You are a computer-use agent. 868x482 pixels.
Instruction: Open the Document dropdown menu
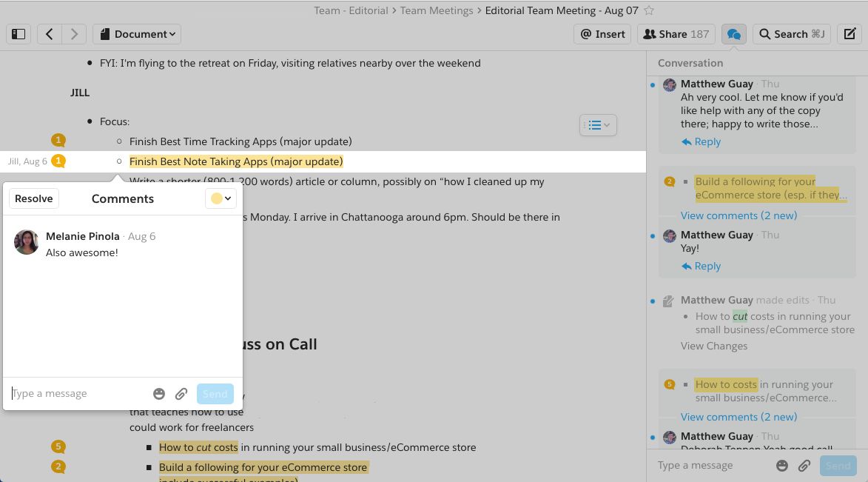coord(137,34)
